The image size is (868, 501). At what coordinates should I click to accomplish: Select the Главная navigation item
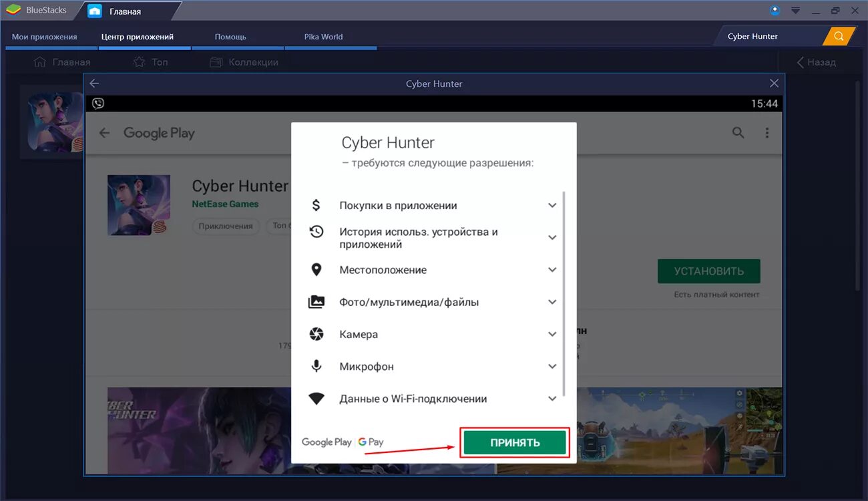[61, 62]
